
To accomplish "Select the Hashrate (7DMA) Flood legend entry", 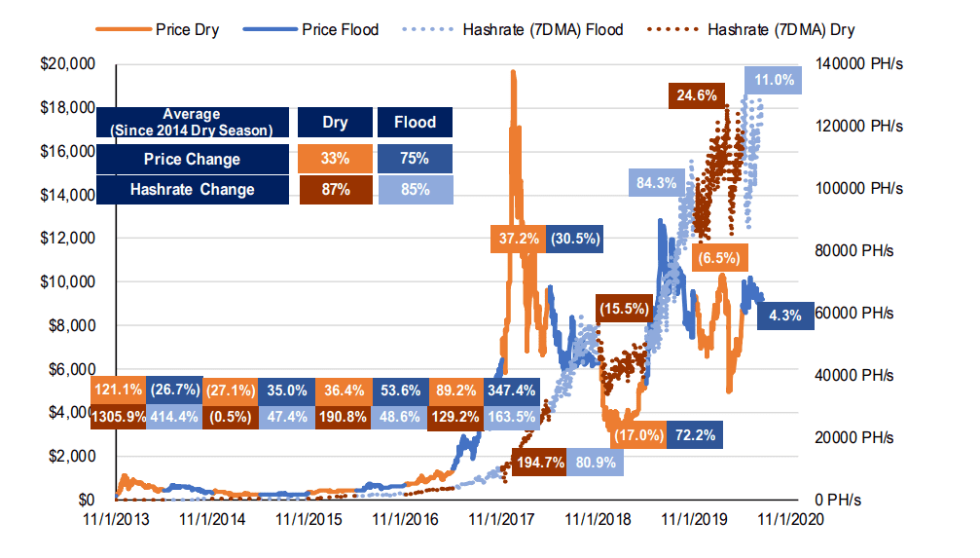I will click(513, 29).
